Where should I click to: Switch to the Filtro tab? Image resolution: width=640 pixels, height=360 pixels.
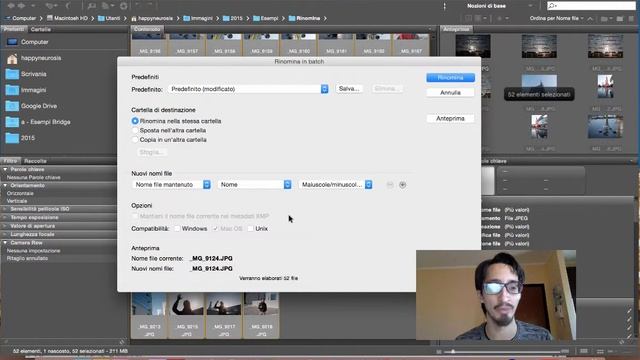click(10, 161)
